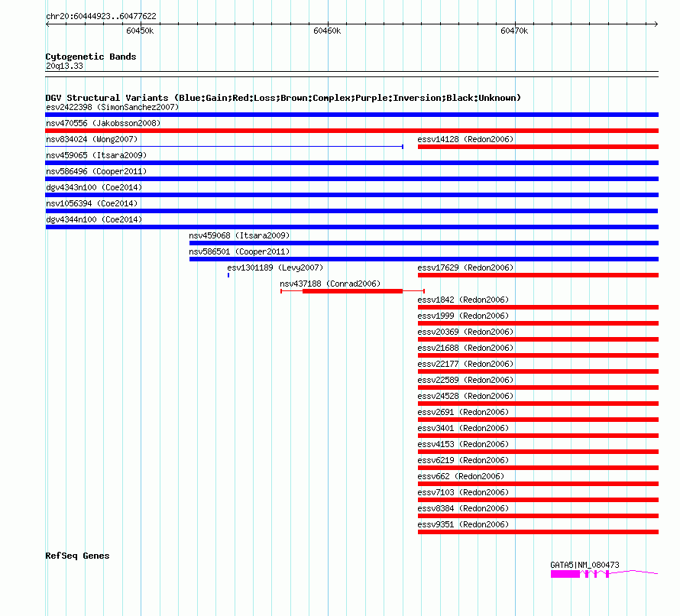680x616 pixels.
Task: Click the dgv4343n100 (Coe2014) label
Action: coord(94,187)
